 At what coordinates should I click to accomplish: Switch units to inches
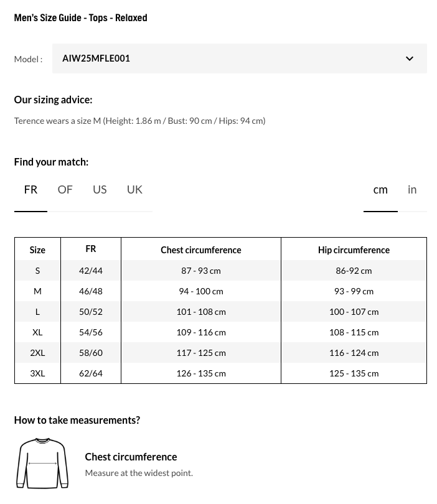click(412, 190)
